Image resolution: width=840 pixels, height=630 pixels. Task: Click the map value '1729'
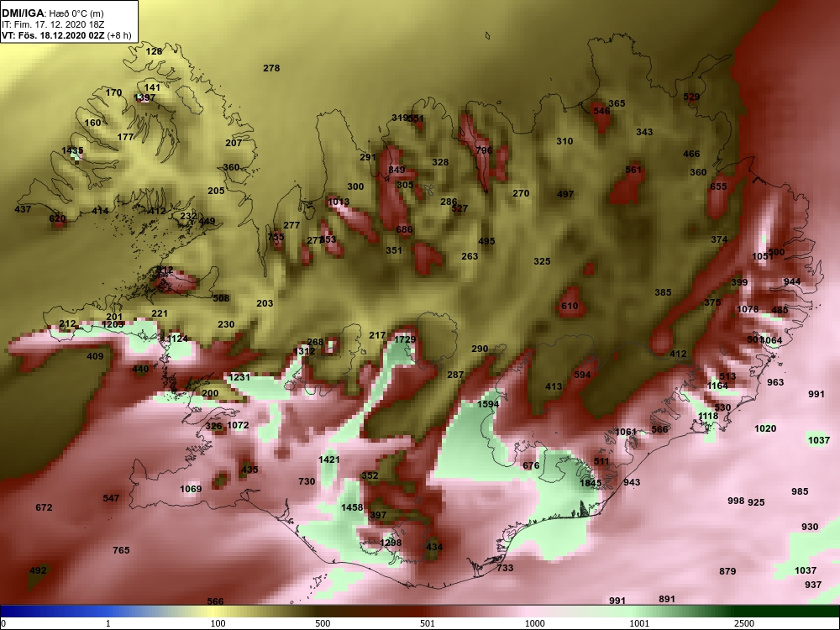pos(405,339)
